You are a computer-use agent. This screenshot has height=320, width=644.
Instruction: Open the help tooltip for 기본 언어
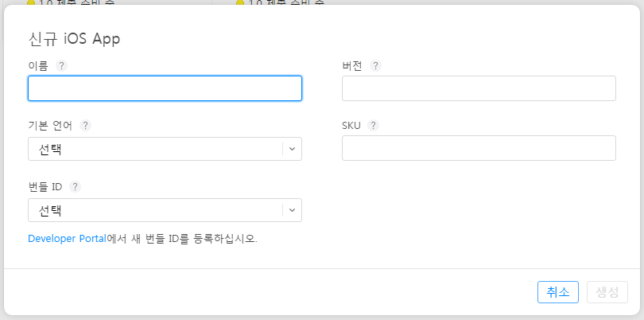pos(85,126)
